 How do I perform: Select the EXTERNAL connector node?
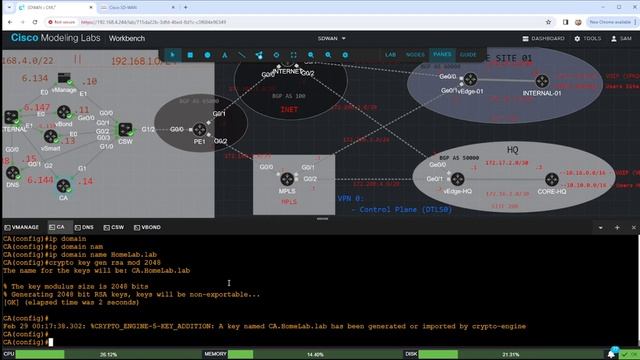(11, 118)
